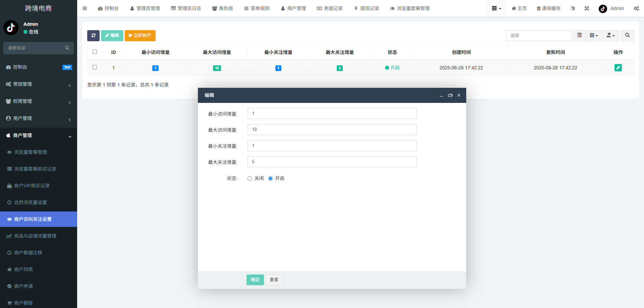Select the 关闭 radio button in edit dialog
The image size is (644, 308).
(249, 178)
